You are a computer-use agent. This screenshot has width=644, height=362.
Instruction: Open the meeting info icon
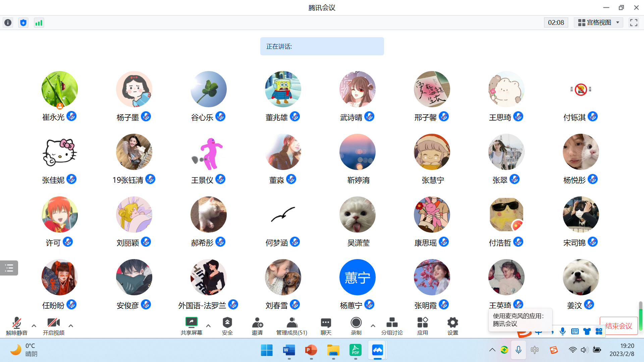click(8, 23)
